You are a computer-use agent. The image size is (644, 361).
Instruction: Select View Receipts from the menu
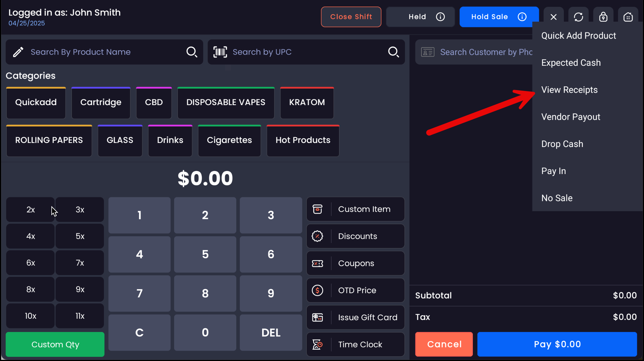coord(569,90)
